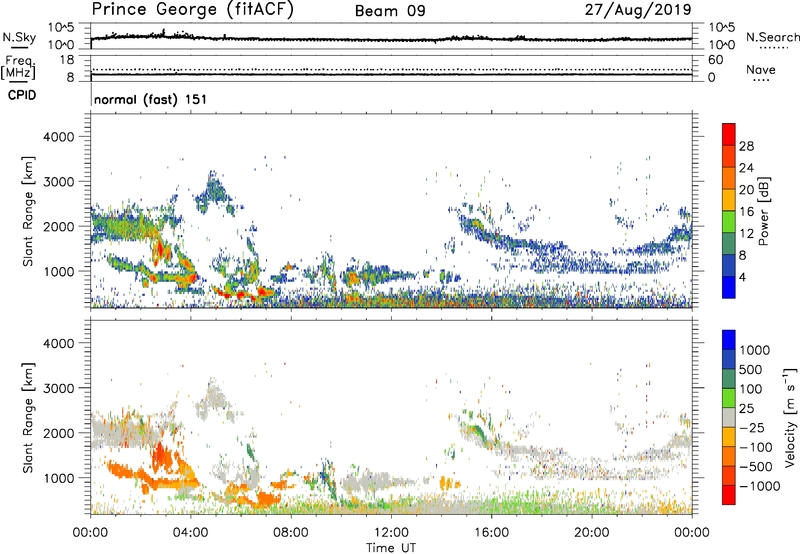Click the '4000' tick of the power panel
The height and width of the screenshot is (554, 800).
click(58, 137)
